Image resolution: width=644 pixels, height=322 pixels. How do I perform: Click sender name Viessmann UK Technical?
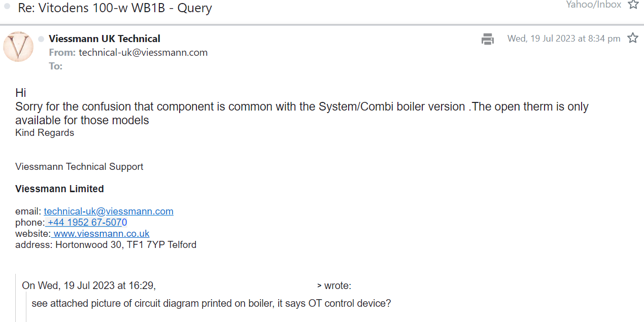(x=105, y=39)
